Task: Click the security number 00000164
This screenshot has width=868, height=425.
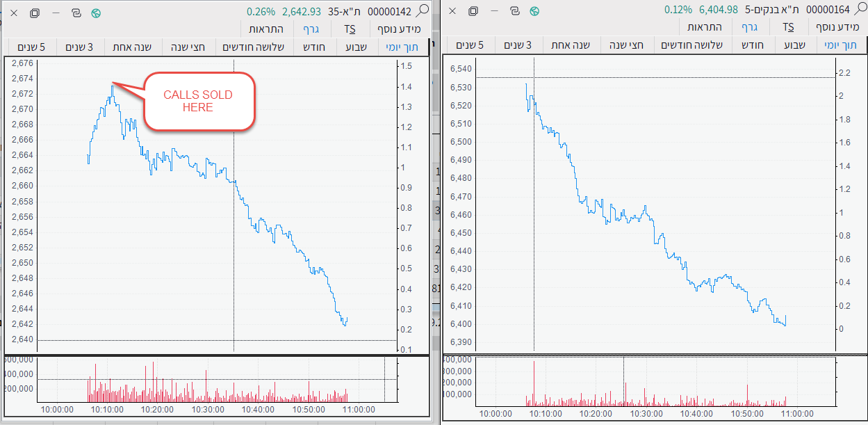Action: click(x=827, y=10)
